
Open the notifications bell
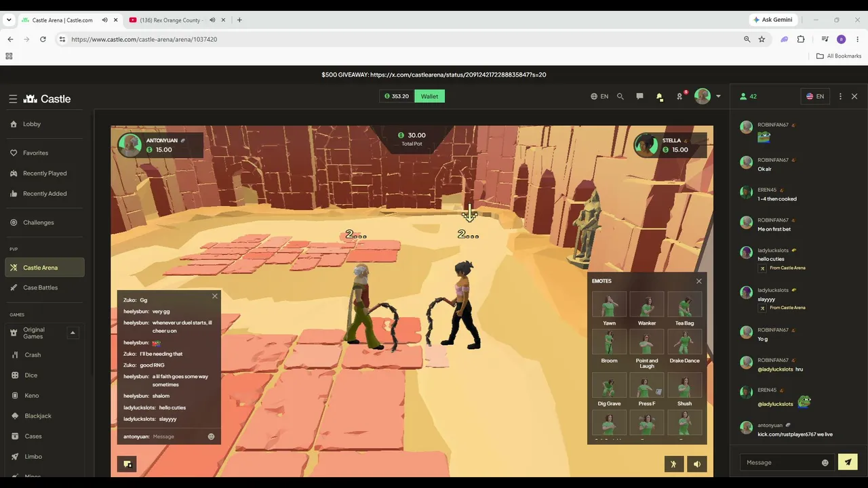659,97
